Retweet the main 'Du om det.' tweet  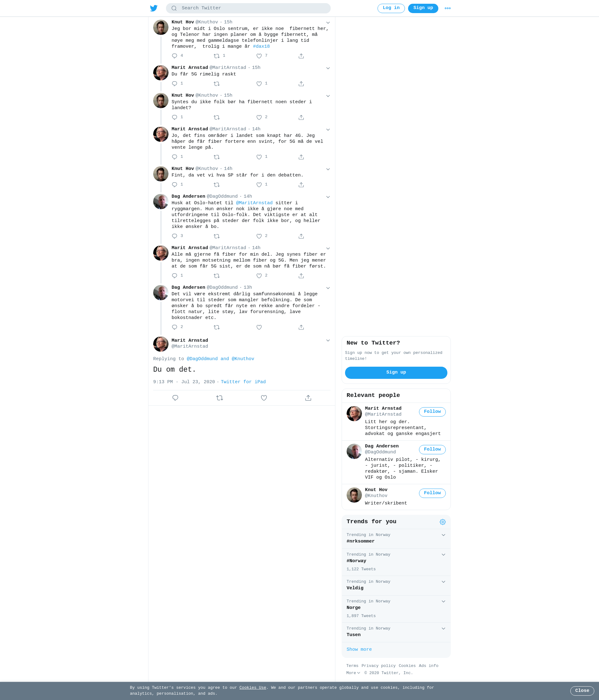coord(220,398)
